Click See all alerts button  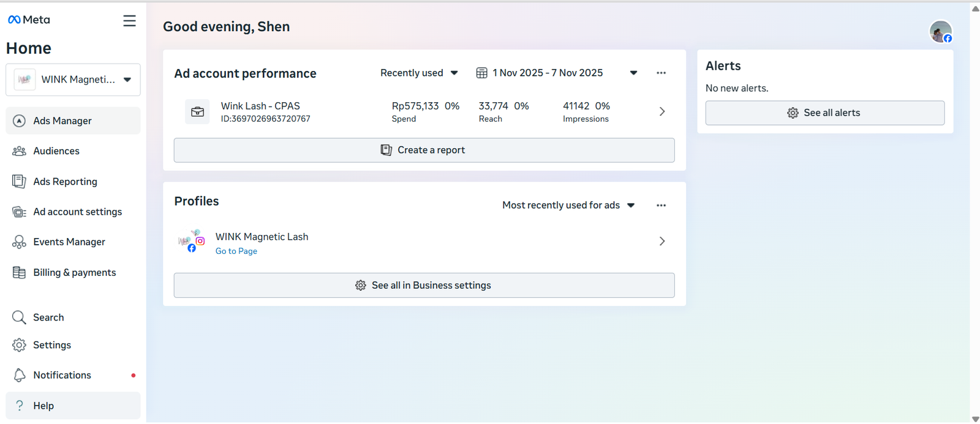coord(824,113)
